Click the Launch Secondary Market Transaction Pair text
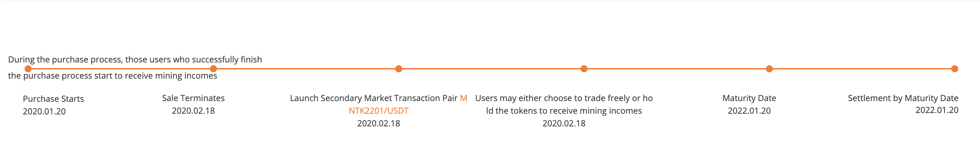 point(373,98)
